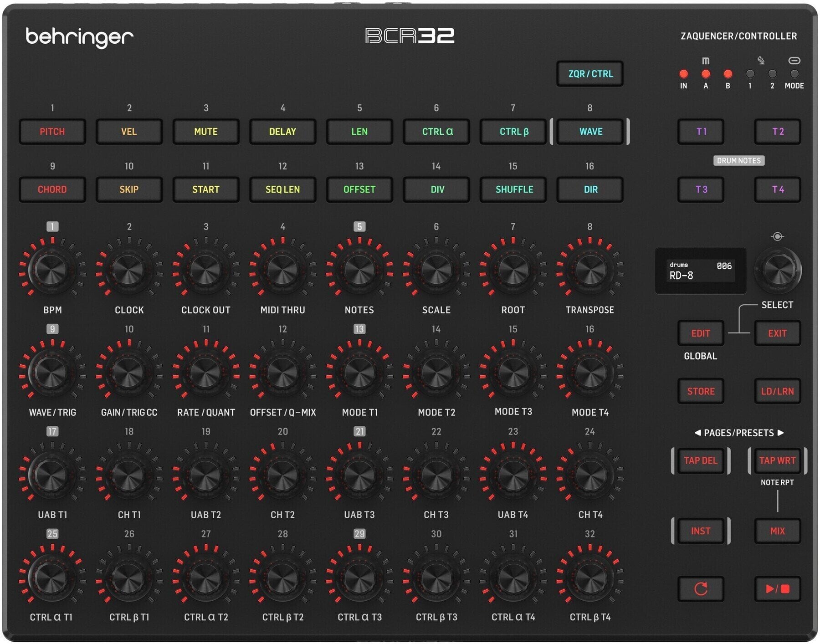Click the CLOCK knob
This screenshot has width=820, height=644.
coord(128,271)
